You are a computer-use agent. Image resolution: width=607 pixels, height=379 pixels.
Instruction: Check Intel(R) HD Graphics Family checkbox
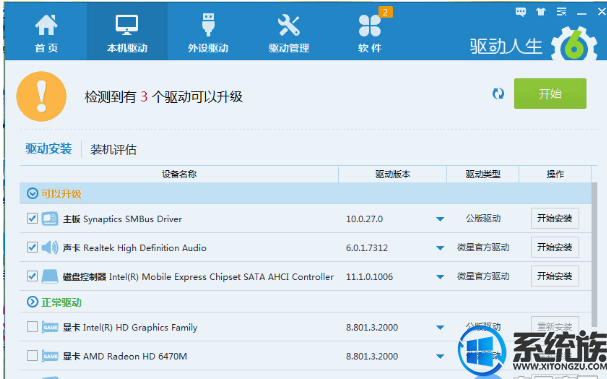point(32,327)
